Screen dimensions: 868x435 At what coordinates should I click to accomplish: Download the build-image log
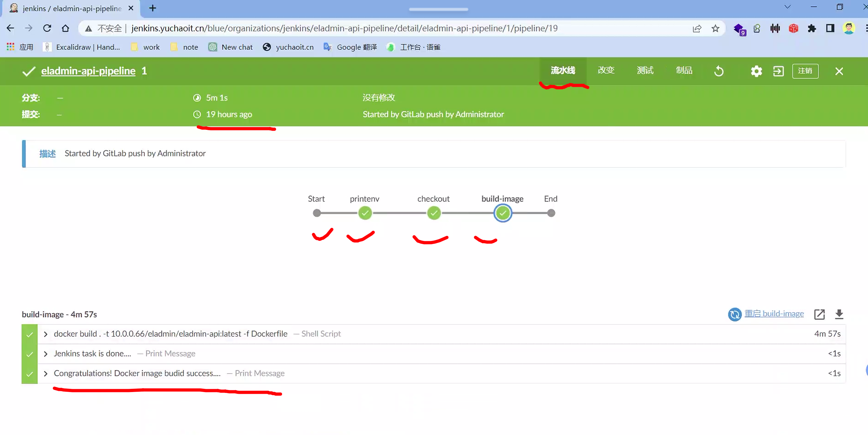839,314
